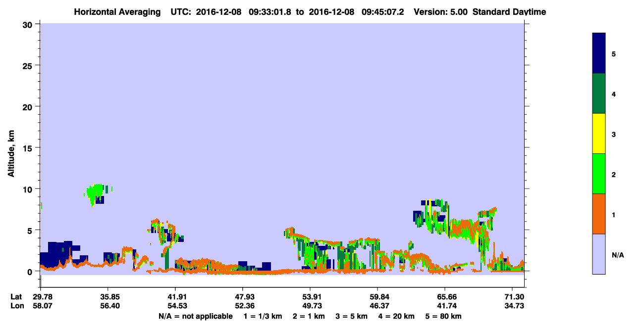Click the legend text '5 = 80 km'
This screenshot has width=644, height=330.
[x=443, y=316]
